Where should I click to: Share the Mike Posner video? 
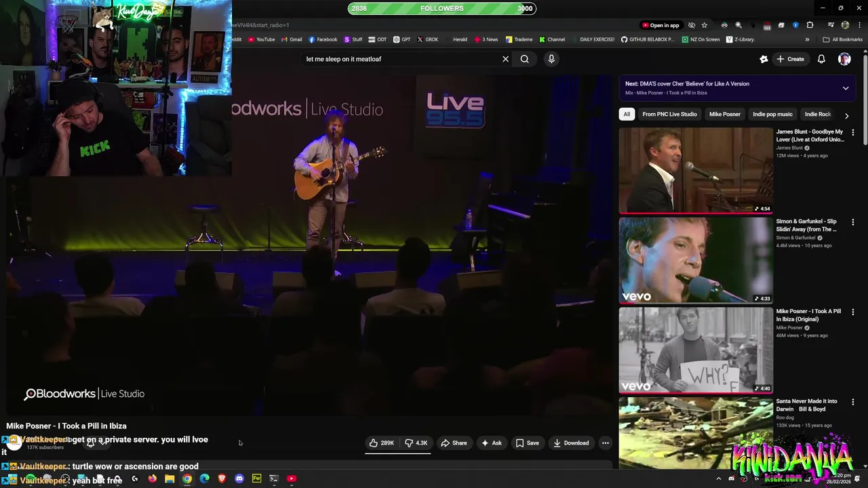[x=454, y=443]
